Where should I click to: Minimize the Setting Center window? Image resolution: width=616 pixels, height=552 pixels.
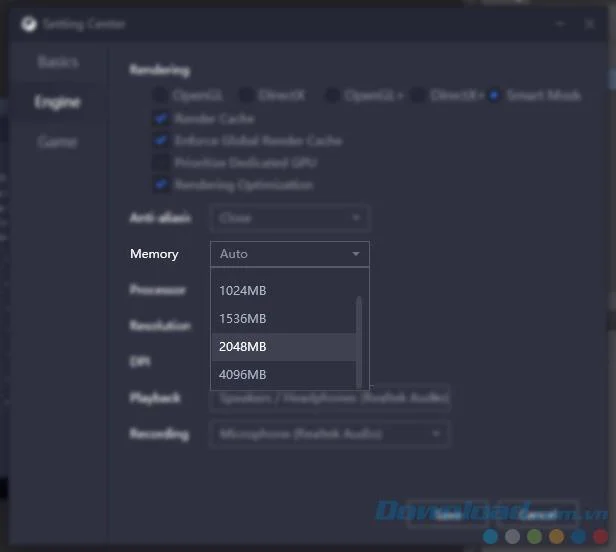[561, 24]
